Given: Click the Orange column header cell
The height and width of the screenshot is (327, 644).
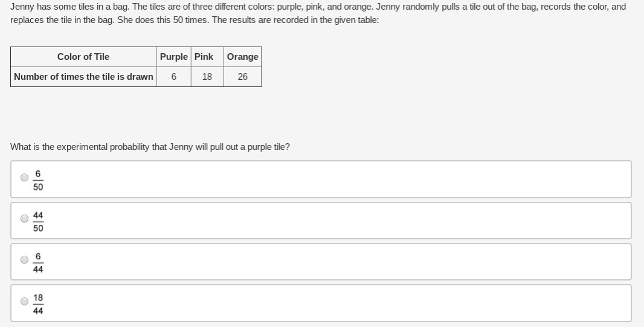Looking at the screenshot, I should 243,57.
